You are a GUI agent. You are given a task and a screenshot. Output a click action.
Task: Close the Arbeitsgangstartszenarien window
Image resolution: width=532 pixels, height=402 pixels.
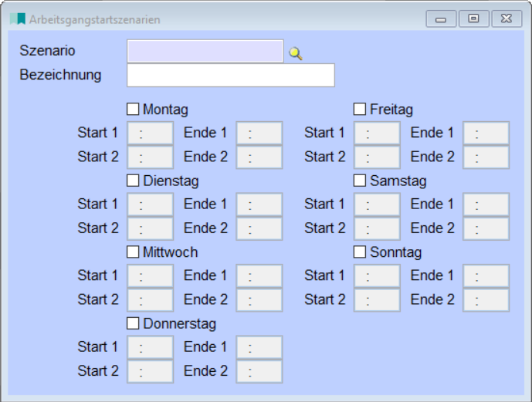[x=506, y=19]
